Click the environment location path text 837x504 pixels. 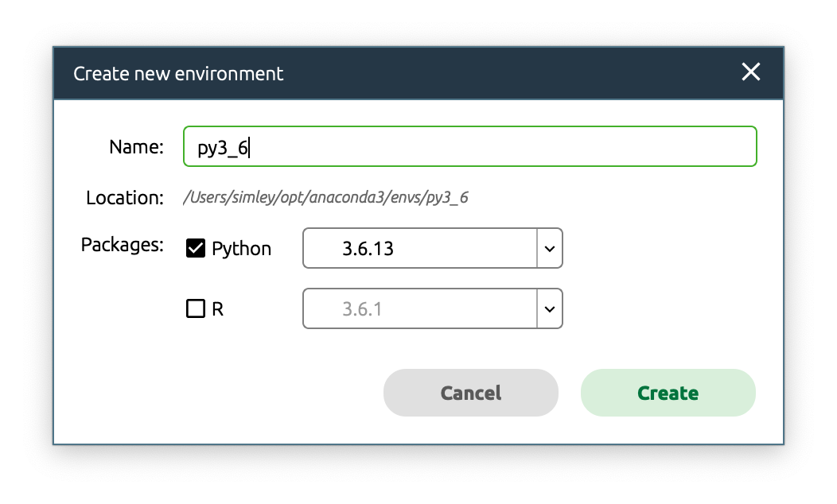coord(325,197)
